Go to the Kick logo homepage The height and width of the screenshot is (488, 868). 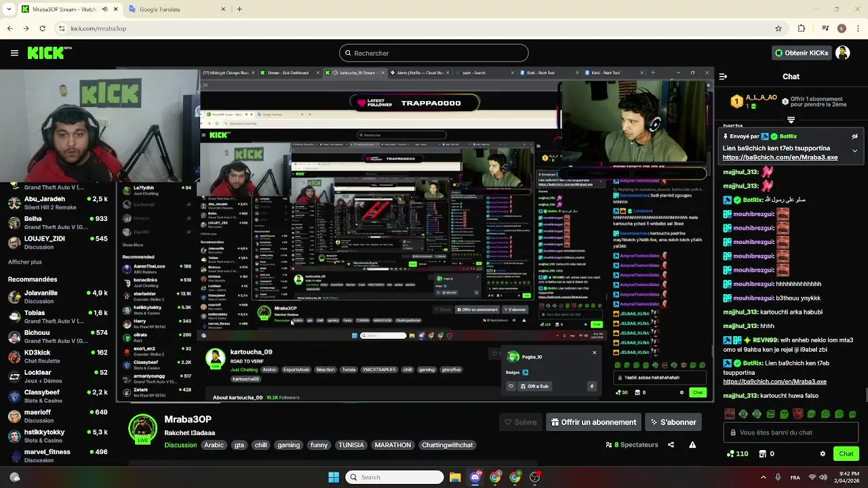pyautogui.click(x=50, y=53)
